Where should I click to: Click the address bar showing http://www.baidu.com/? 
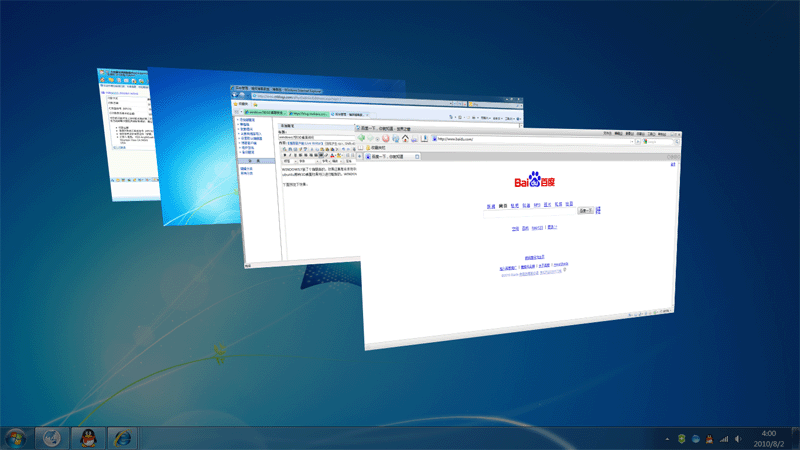[532, 140]
